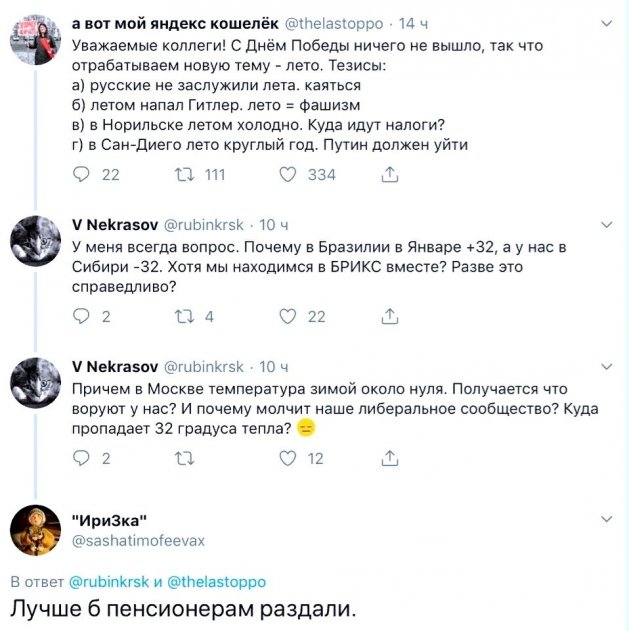This screenshot has width=629, height=631.
Task: Expand options chevron on ИриЗка's tweet
Action: tap(607, 519)
